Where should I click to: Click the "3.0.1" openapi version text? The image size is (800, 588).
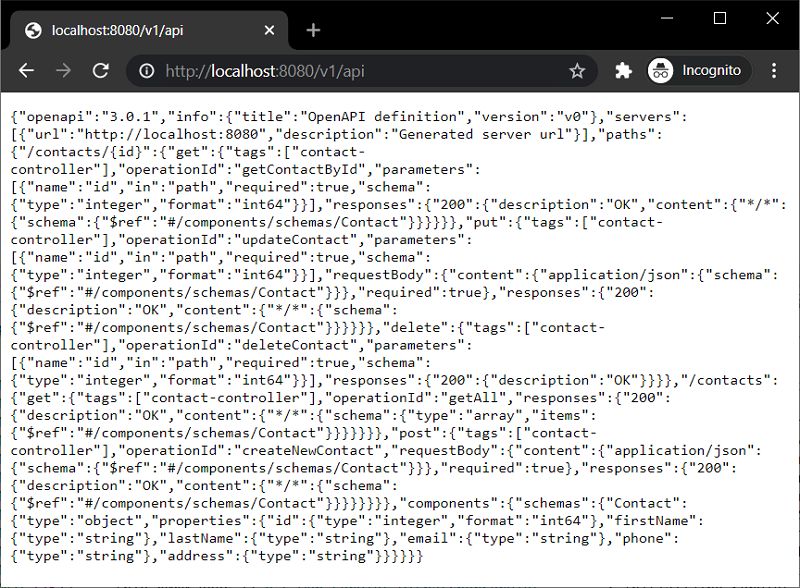click(130, 116)
